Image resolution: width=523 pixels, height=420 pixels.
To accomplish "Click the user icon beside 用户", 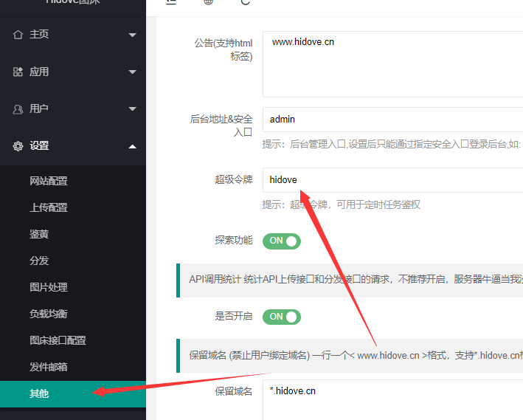I will [x=18, y=109].
